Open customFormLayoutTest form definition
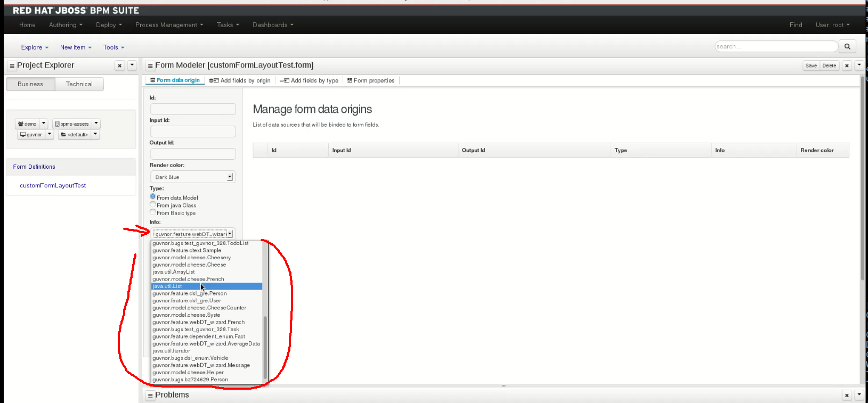 point(53,185)
